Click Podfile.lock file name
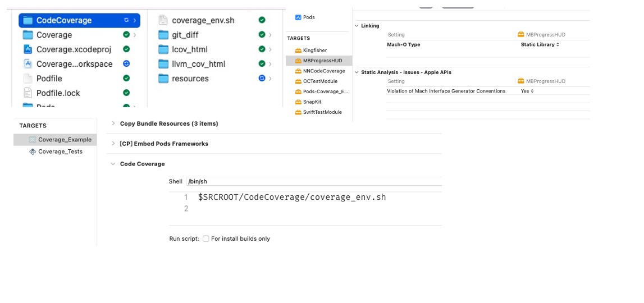This screenshot has height=303, width=644. coord(58,93)
